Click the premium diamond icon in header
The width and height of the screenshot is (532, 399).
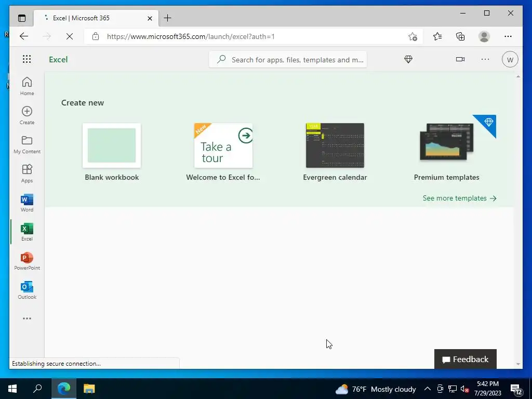pos(408,59)
